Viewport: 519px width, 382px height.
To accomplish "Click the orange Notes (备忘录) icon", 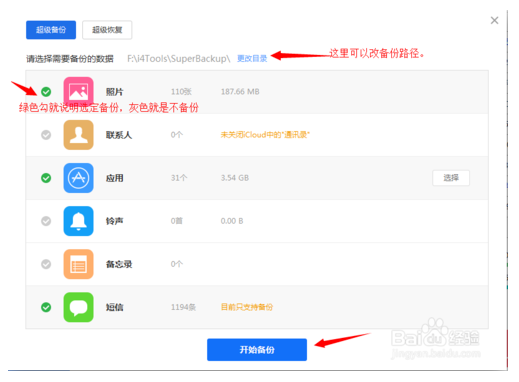I will (x=78, y=264).
